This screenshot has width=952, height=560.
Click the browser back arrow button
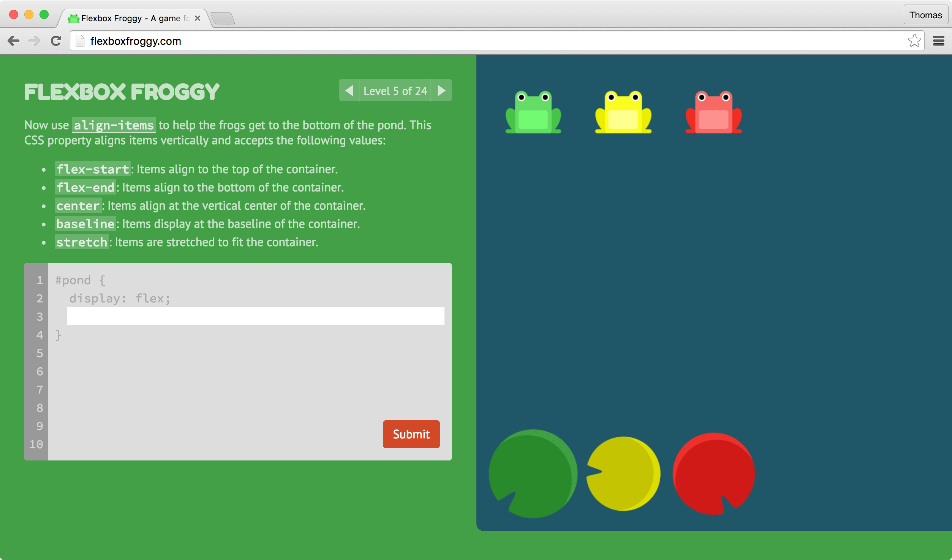click(13, 41)
